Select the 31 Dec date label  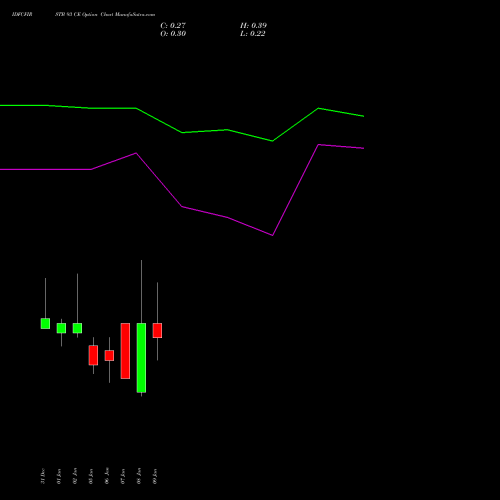43,476
